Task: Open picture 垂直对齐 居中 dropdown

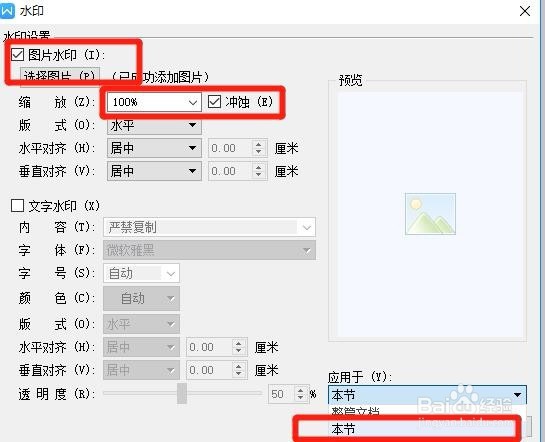Action: point(154,171)
